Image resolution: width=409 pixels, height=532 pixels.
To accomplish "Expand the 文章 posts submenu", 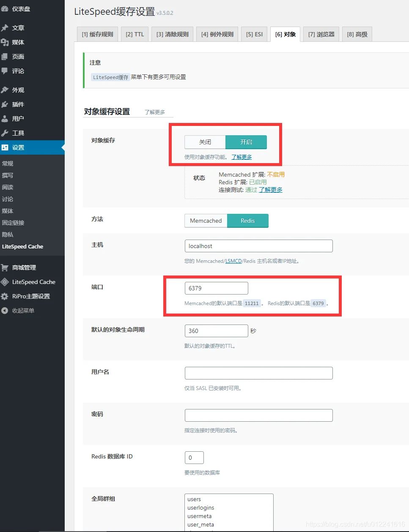I will 17,27.
